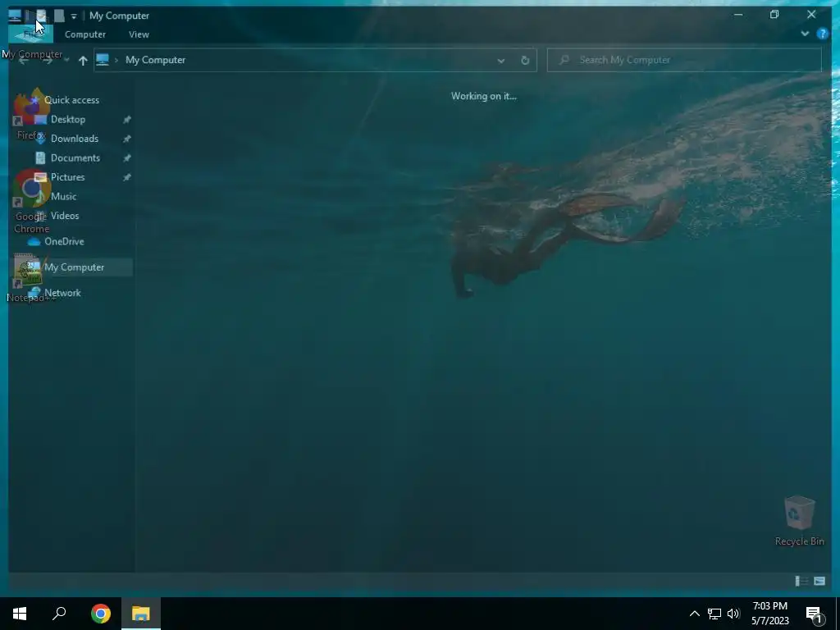Restore down the My Computer window

point(774,15)
